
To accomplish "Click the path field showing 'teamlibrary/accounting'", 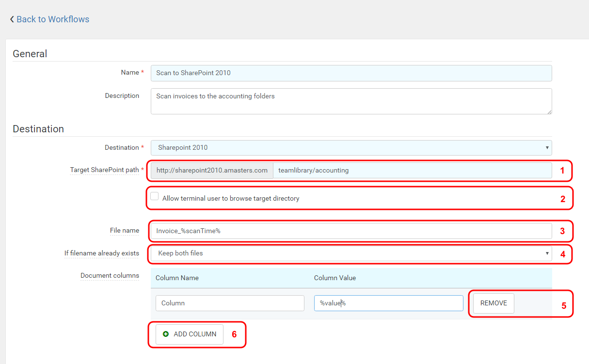I will point(412,170).
